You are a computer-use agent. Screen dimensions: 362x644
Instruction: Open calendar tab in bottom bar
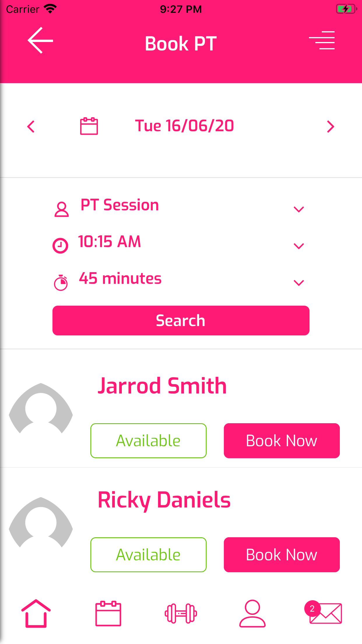108,613
